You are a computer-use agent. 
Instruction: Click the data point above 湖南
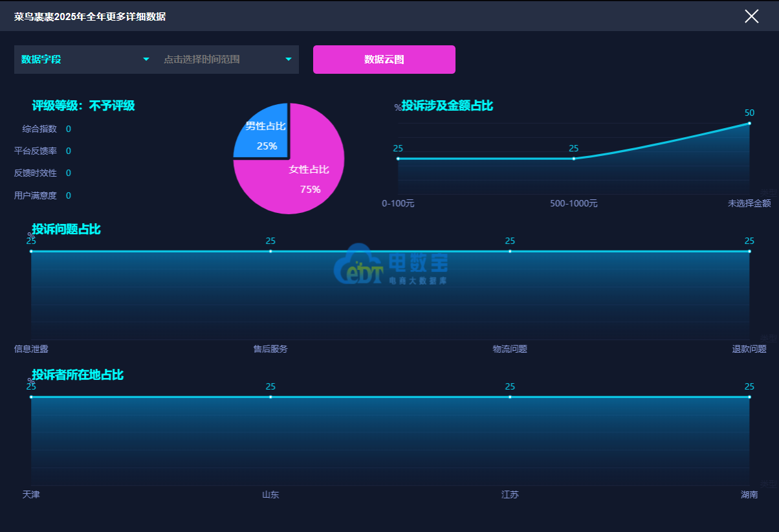tap(749, 397)
